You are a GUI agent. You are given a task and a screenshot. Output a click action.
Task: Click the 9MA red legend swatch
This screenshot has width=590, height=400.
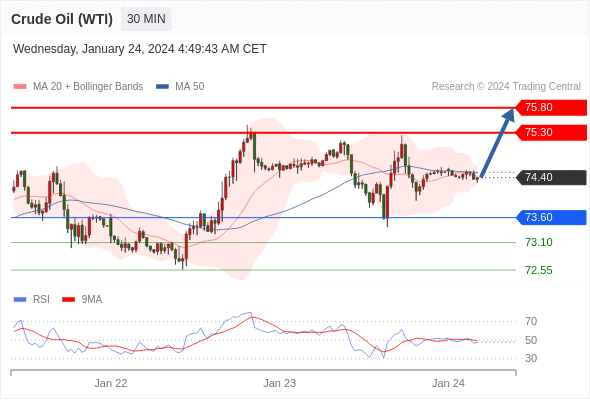(x=68, y=300)
